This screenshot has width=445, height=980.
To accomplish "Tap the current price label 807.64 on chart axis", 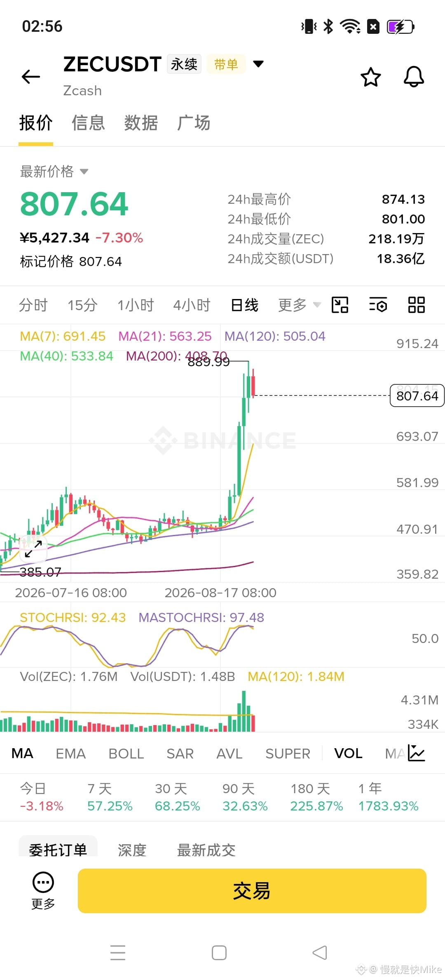I will click(x=417, y=396).
